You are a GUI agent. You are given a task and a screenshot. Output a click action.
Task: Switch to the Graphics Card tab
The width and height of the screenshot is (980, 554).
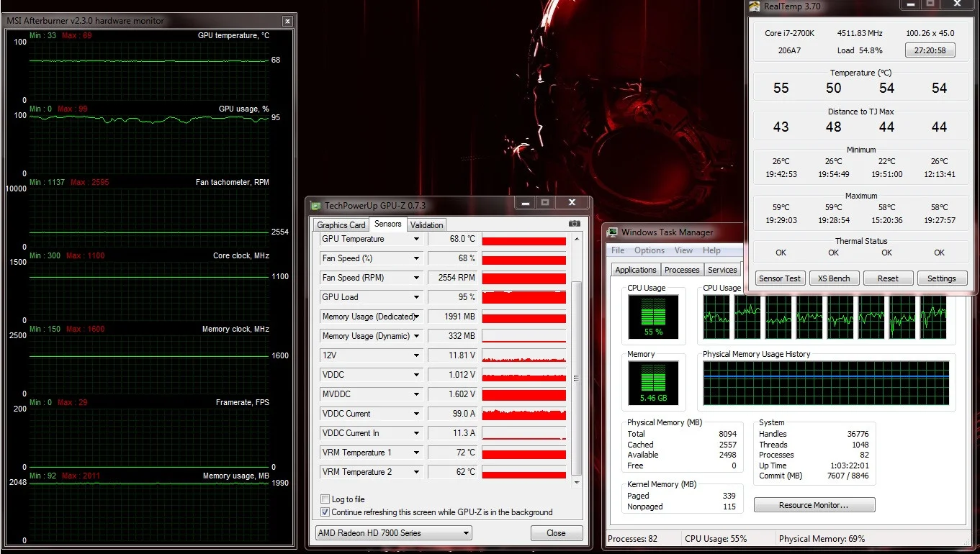(341, 224)
